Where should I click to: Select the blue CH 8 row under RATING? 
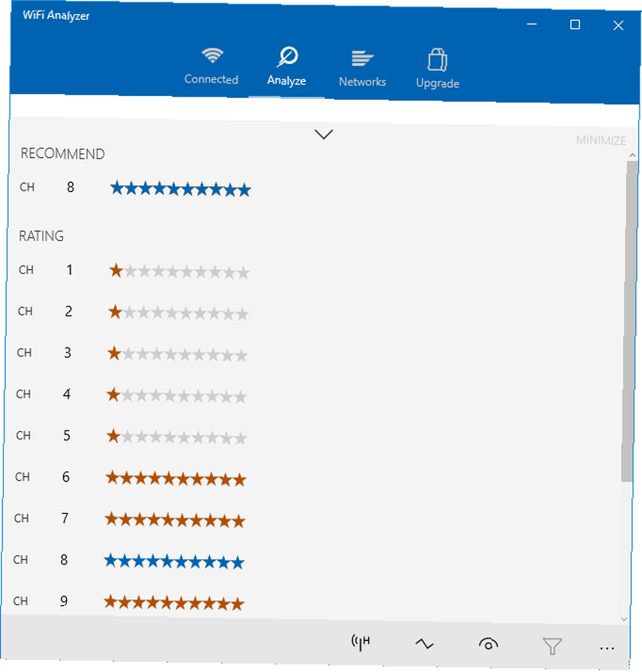(x=128, y=560)
